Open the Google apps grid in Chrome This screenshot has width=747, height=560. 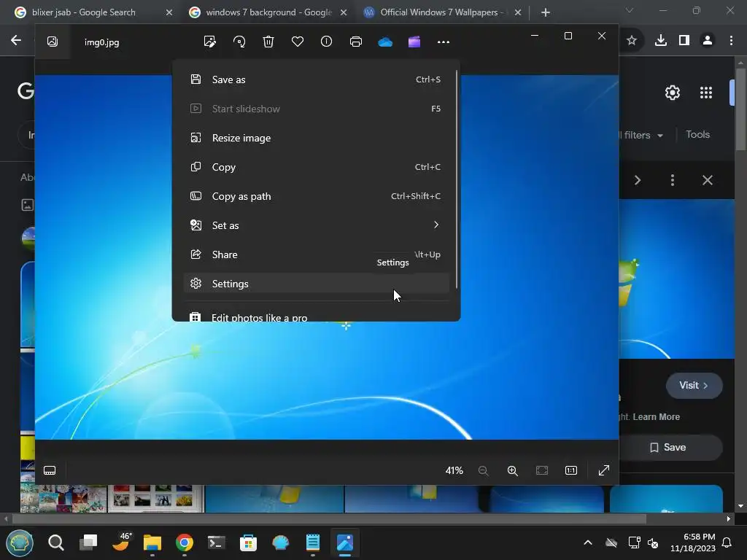tap(706, 93)
